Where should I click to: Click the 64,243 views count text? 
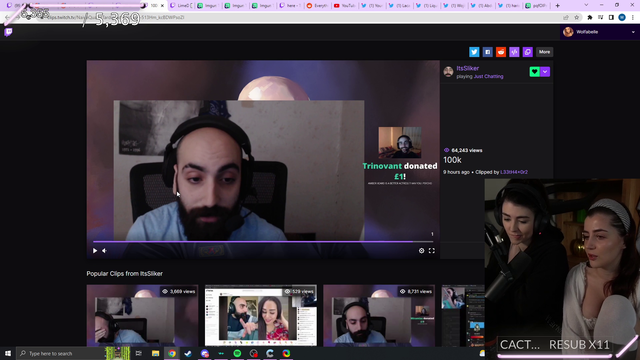tap(467, 150)
